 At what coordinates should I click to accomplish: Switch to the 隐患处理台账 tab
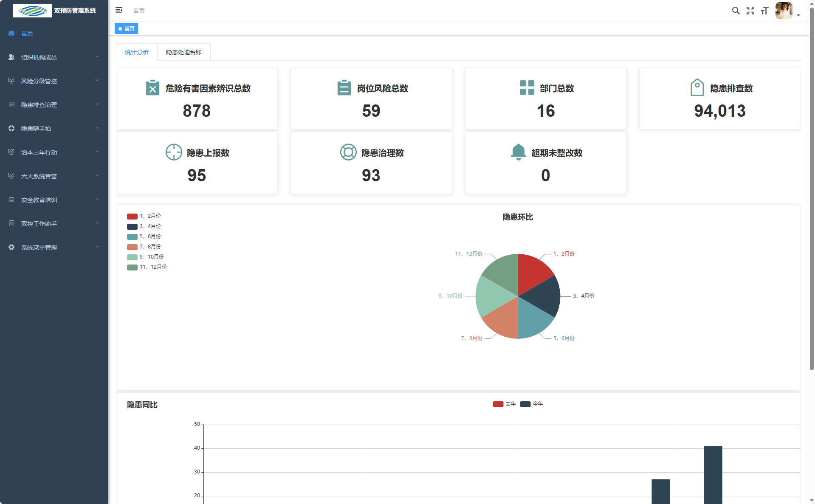(184, 52)
